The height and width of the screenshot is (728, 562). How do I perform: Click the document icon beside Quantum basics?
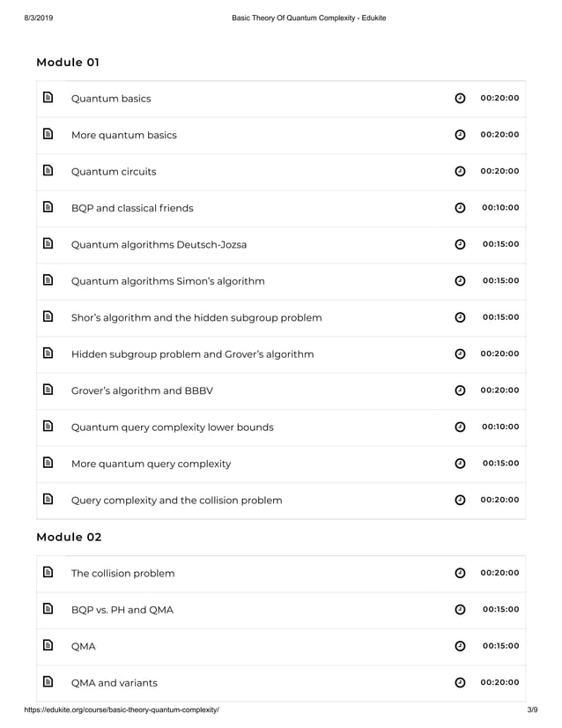click(x=48, y=98)
